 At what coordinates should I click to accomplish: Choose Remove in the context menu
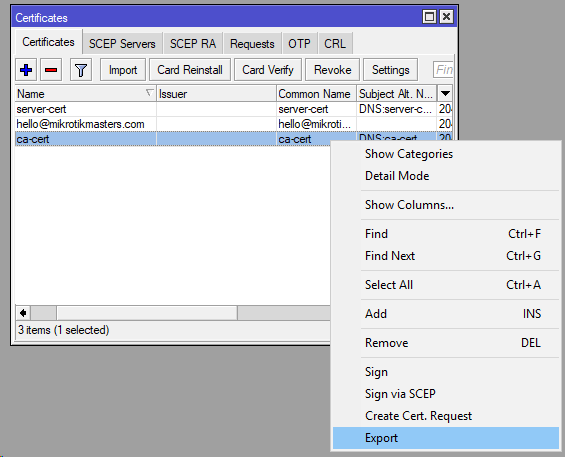point(445,343)
